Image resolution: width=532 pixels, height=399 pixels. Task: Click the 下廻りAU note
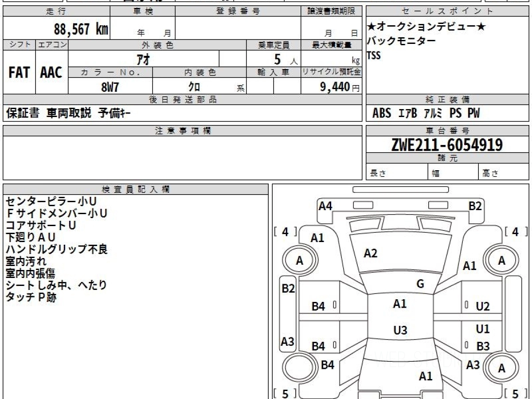click(x=31, y=237)
